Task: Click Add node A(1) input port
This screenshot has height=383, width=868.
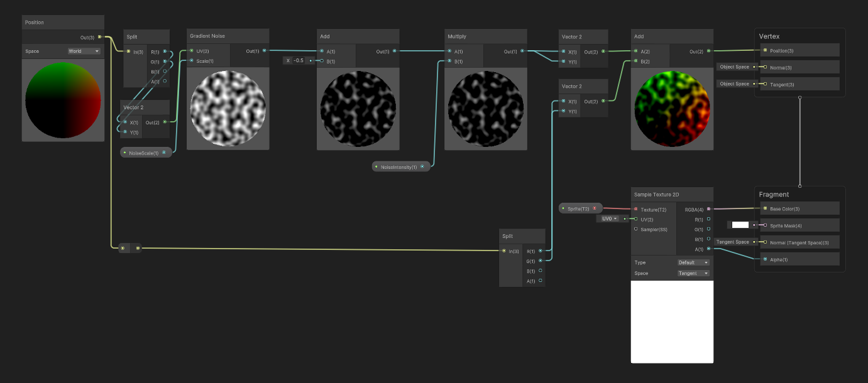Action: [x=322, y=51]
